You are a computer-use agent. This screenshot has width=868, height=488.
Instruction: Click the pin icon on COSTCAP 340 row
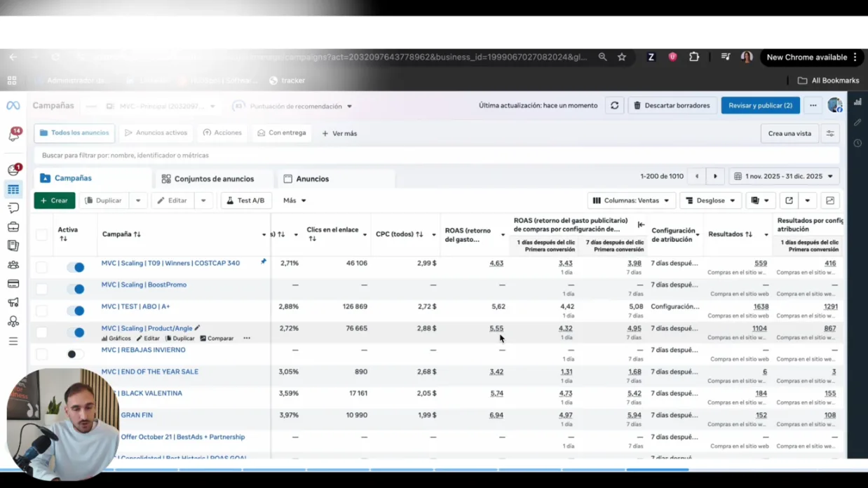[264, 262]
